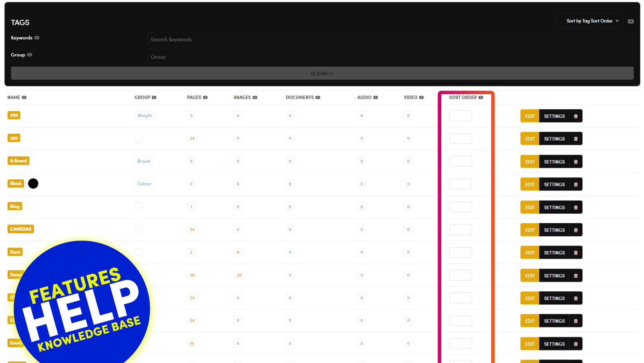Open the Sort by Tag Sort Order dropdown
The width and height of the screenshot is (644, 363).
coord(589,21)
